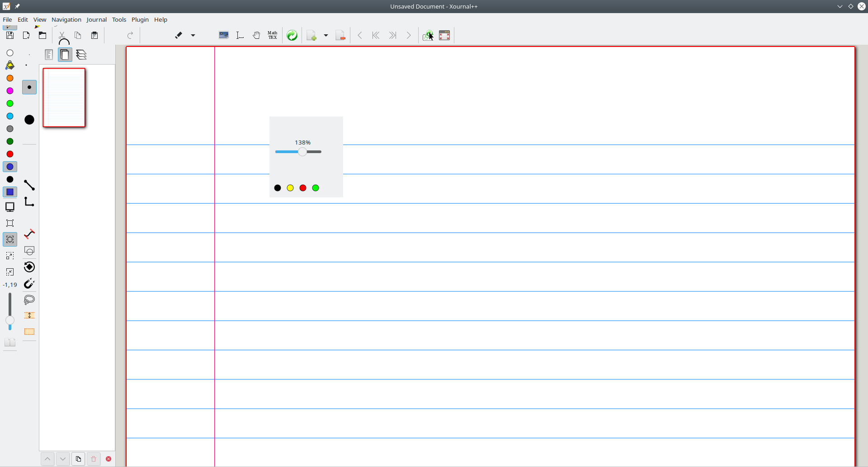Select the vertical space tool
This screenshot has height=467, width=868.
[x=29, y=316]
